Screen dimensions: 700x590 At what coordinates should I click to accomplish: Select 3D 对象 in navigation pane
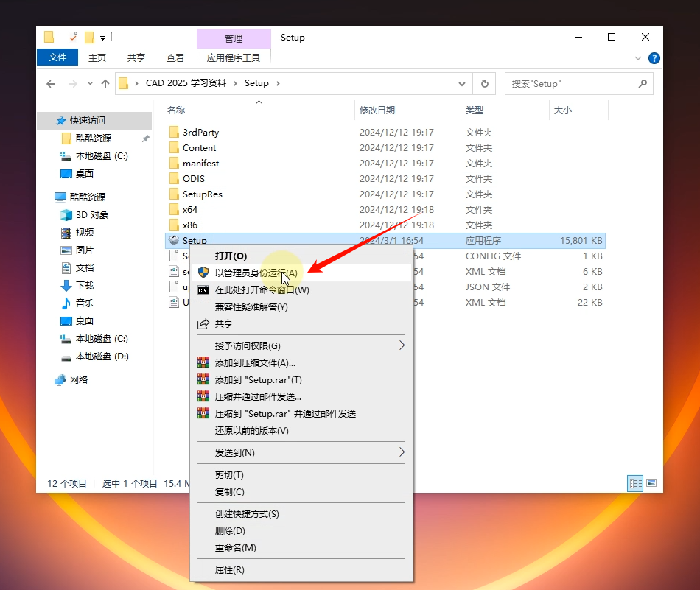92,215
